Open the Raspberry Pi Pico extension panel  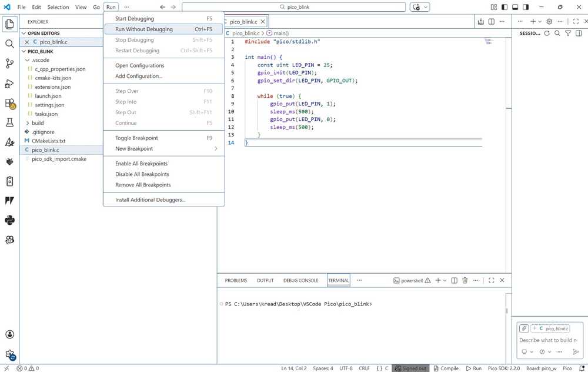(x=9, y=161)
